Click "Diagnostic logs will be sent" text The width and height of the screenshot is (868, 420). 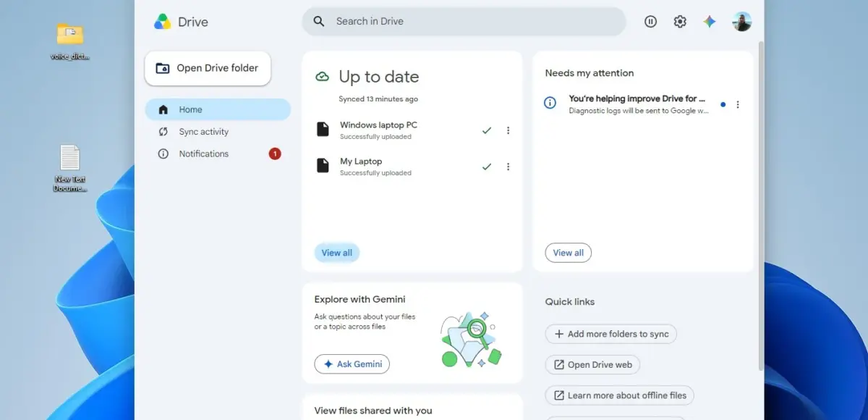coord(639,111)
